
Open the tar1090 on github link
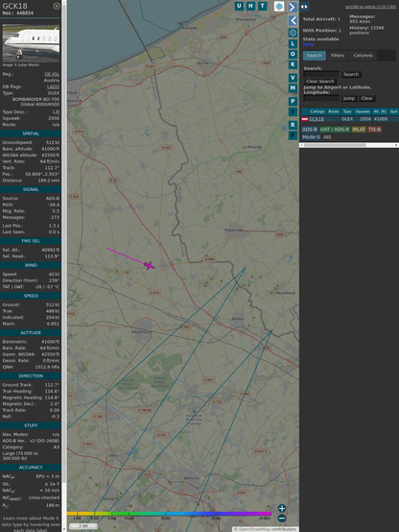click(x=370, y=7)
